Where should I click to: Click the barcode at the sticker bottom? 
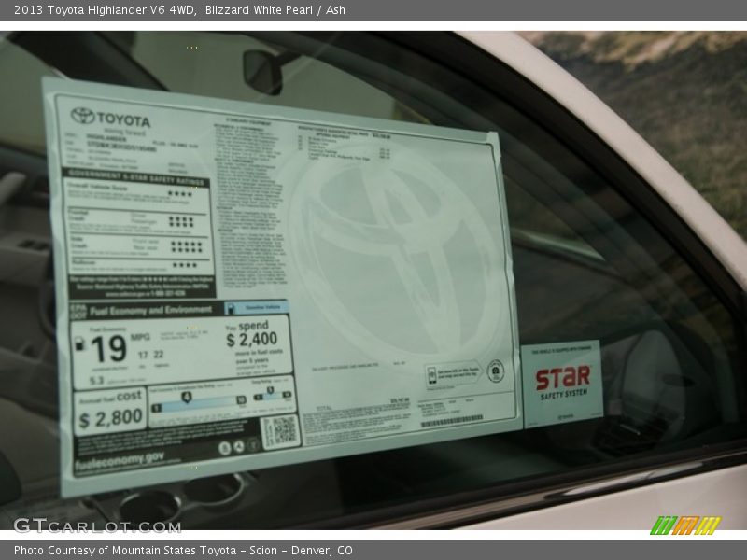point(451,422)
